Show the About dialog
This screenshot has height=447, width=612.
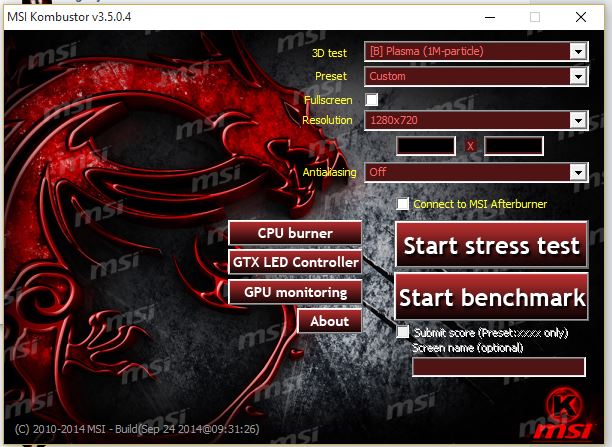click(x=330, y=321)
